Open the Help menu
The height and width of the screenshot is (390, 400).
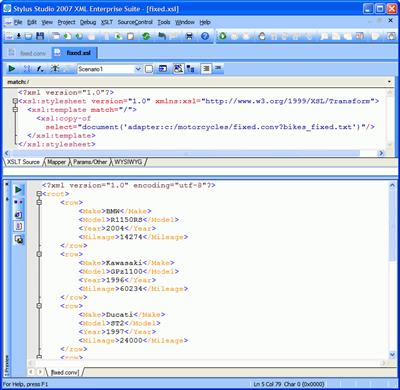[205, 22]
